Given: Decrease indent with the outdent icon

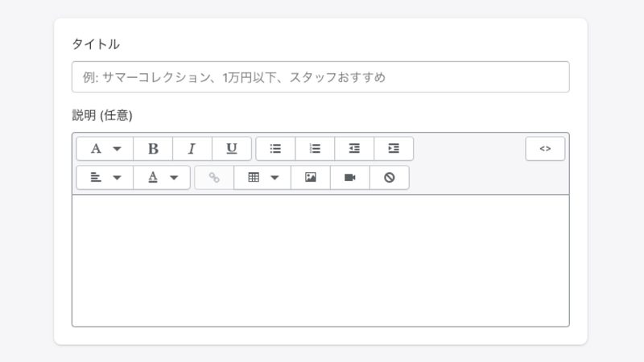Looking at the screenshot, I should point(354,149).
